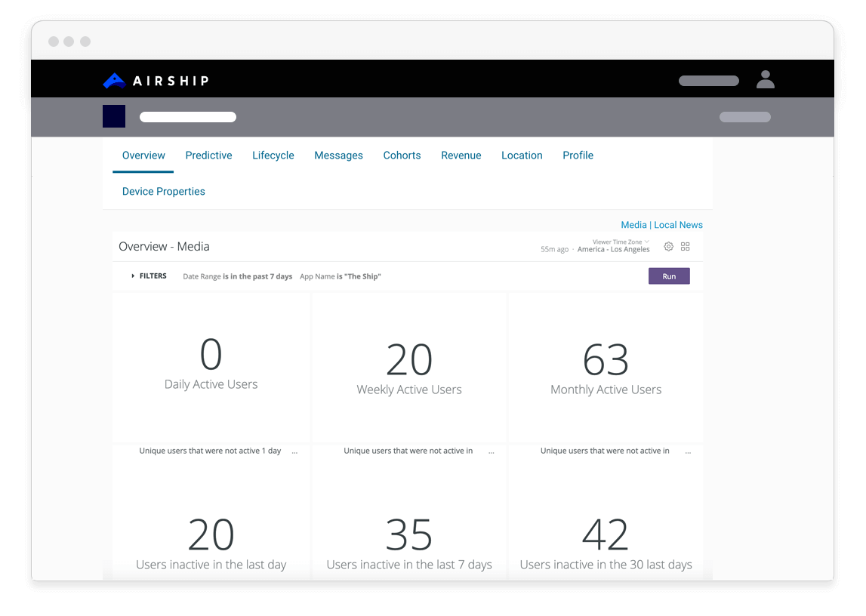Image resolution: width=866 pixels, height=616 pixels.
Task: Select the Revenue tab
Action: (461, 156)
